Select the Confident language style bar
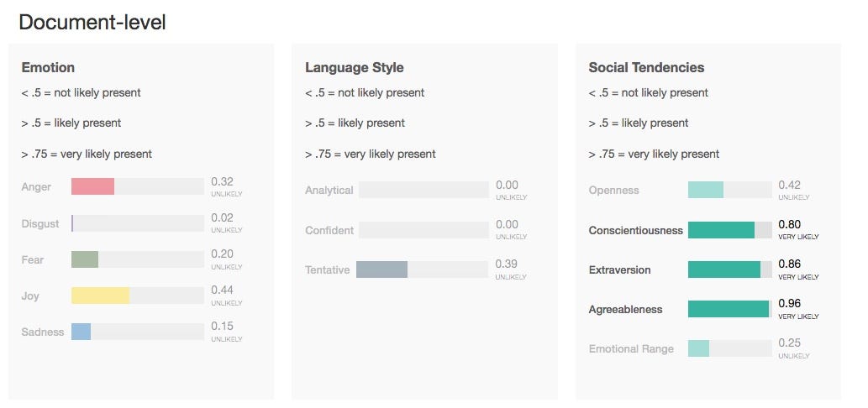The image size is (868, 408). 423,230
